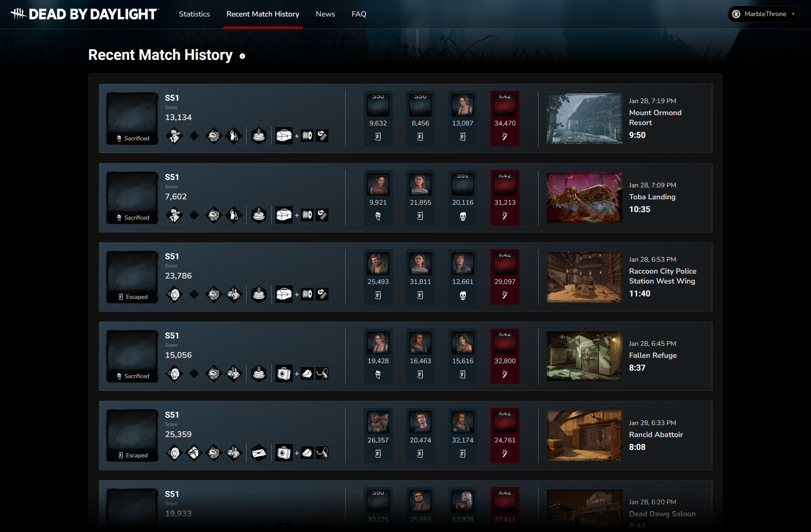
Task: Open the Fallen Refuge map thumbnail
Action: [x=584, y=356]
